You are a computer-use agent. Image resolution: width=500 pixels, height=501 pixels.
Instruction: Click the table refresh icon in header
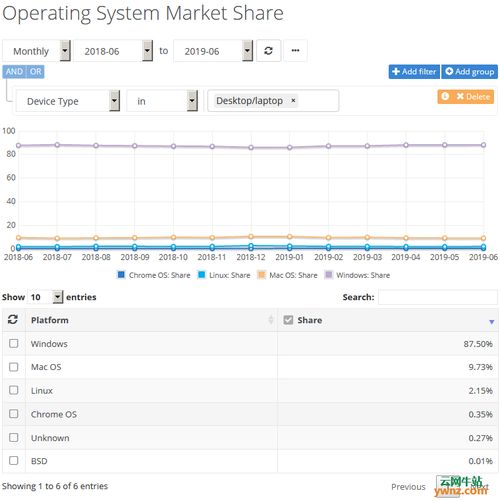pyautogui.click(x=13, y=319)
